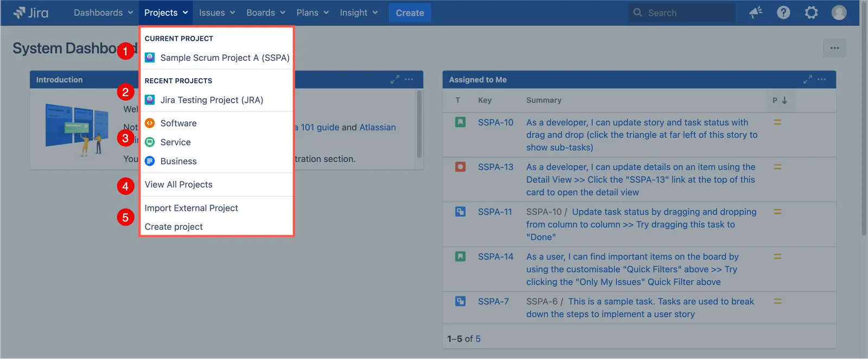The height and width of the screenshot is (359, 868).
Task: Open the user profile avatar
Action: pyautogui.click(x=839, y=12)
